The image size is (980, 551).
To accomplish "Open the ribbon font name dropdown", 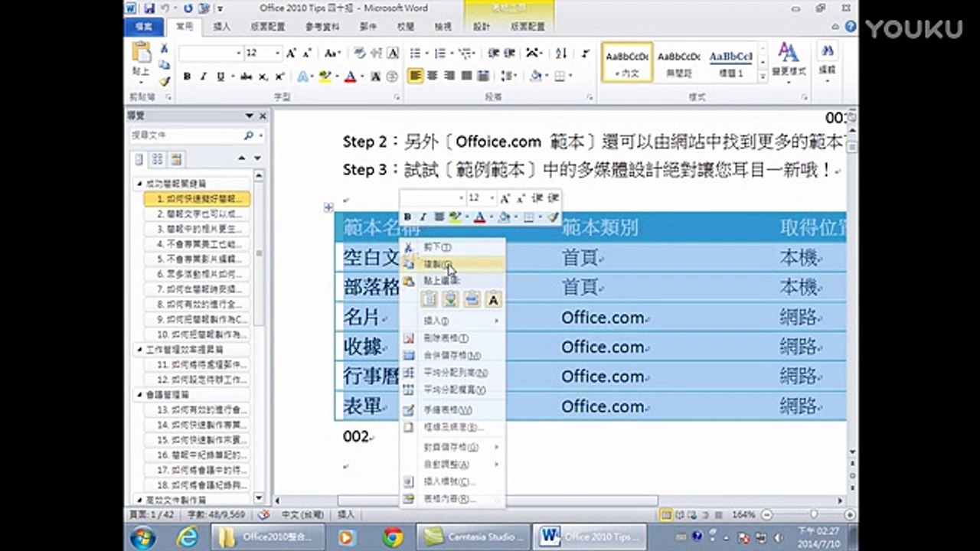I will click(x=237, y=54).
